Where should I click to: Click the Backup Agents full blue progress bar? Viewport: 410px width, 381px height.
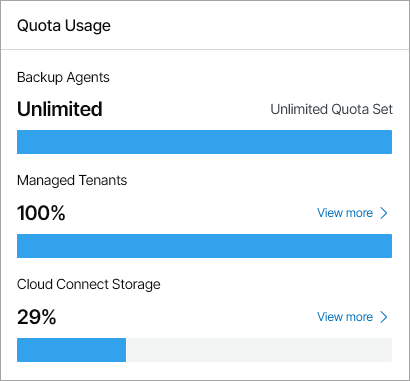[x=204, y=142]
